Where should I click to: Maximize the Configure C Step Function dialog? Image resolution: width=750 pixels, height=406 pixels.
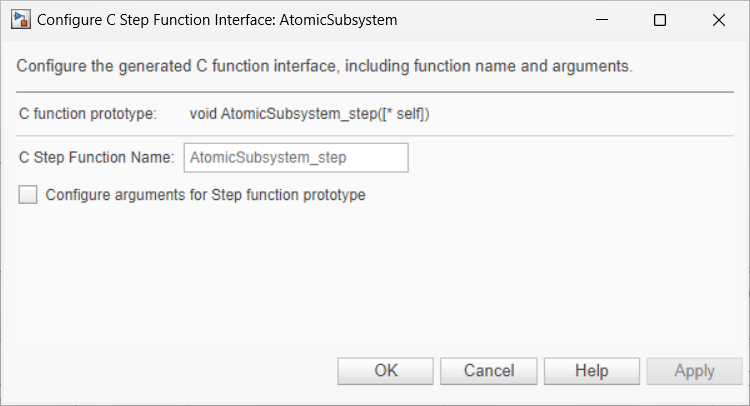[x=659, y=19]
